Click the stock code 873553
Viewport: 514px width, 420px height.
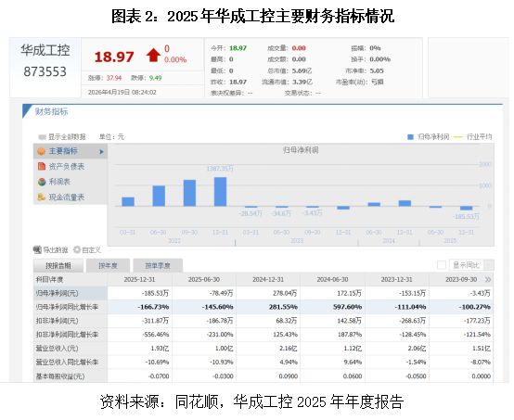click(x=45, y=71)
